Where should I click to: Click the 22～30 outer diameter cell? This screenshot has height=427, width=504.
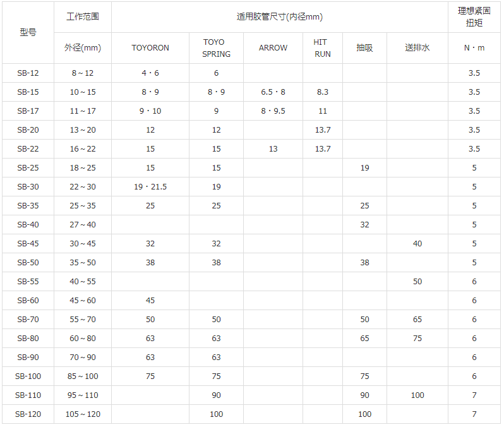(83, 187)
